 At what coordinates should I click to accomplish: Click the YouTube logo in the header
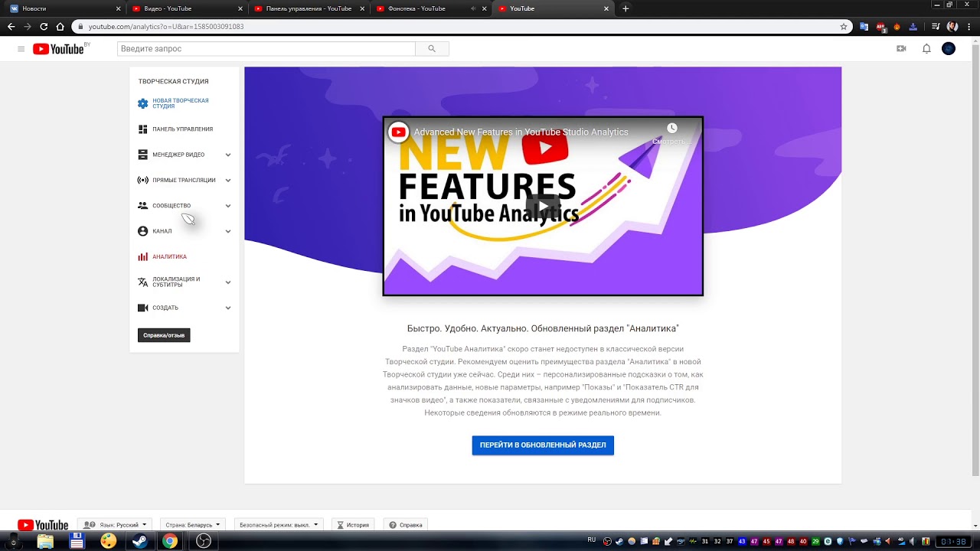58,49
